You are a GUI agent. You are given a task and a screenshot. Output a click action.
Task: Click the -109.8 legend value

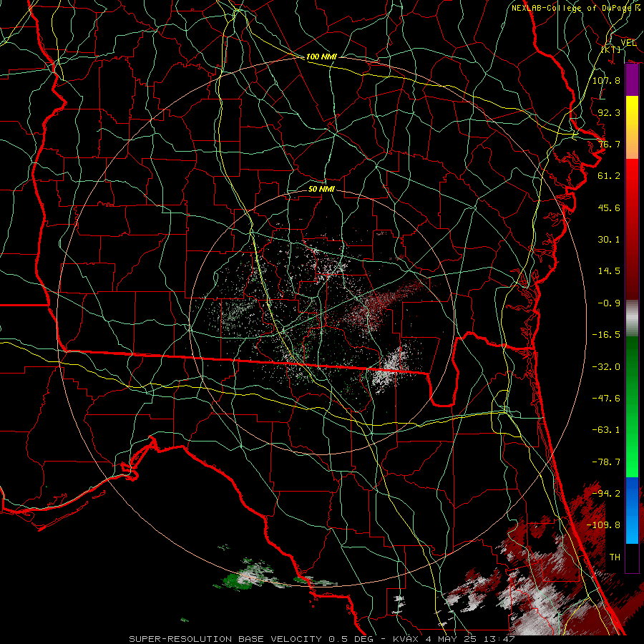point(603,525)
